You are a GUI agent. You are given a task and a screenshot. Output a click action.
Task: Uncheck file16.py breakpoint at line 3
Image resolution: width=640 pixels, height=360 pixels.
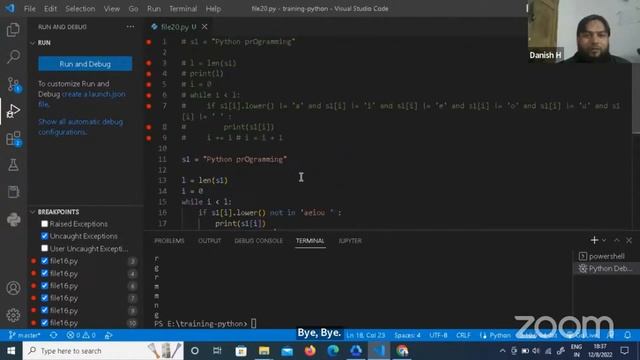pyautogui.click(x=44, y=261)
